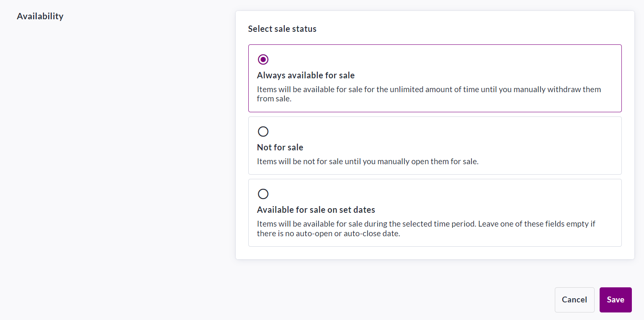Click the 'unlimited amount of time' description line
644x320 pixels.
(x=429, y=89)
